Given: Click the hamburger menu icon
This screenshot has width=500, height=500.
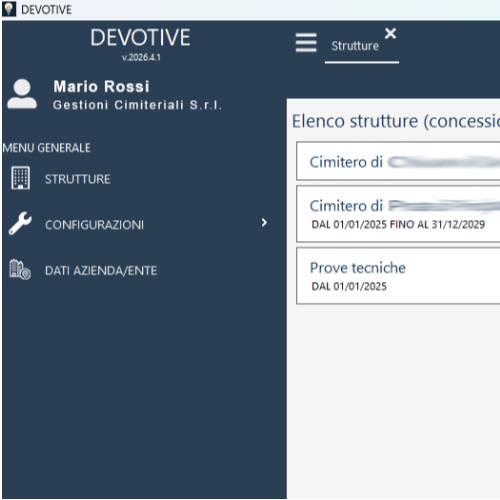Looking at the screenshot, I should pyautogui.click(x=306, y=42).
